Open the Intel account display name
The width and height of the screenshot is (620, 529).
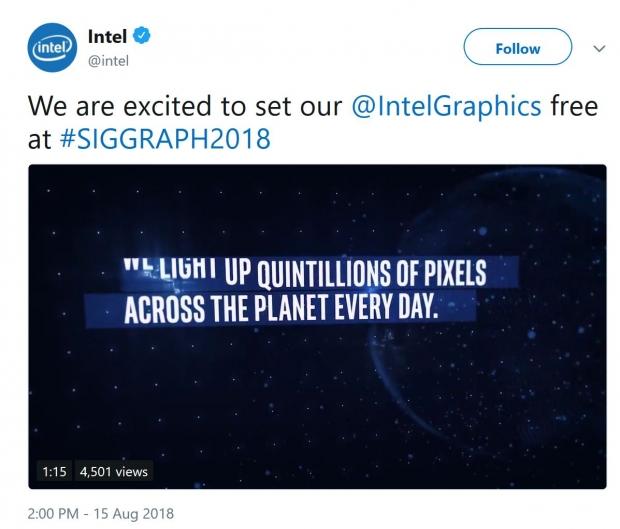tap(107, 37)
